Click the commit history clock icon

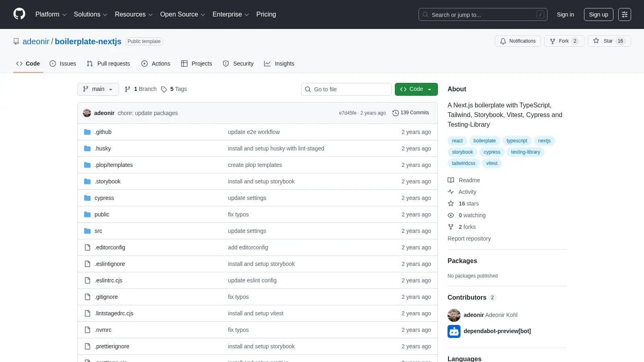[x=396, y=113]
